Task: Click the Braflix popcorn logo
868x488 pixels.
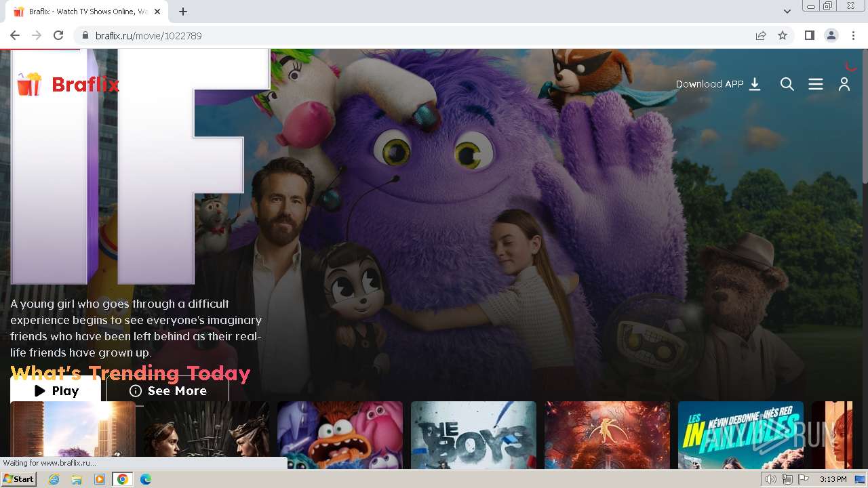Action: [29, 84]
